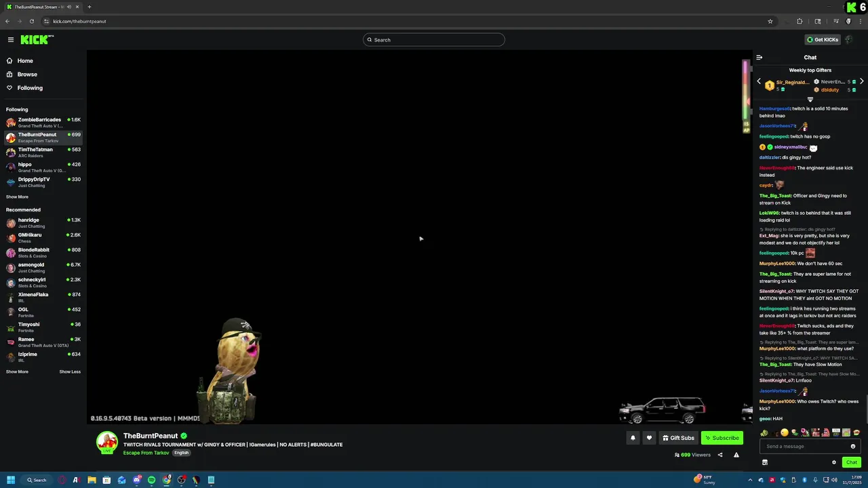
Task: Click TheBurntPeanut channel avatar below video
Action: [107, 443]
